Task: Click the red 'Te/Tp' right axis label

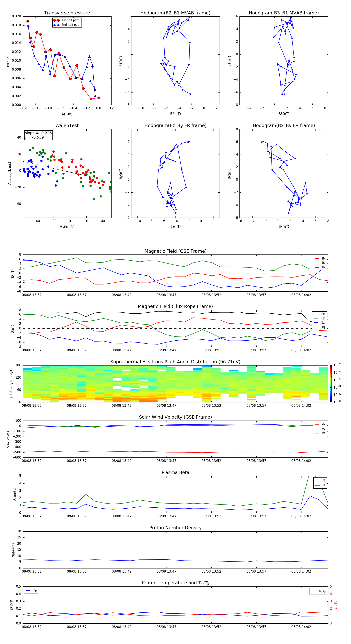Action: click(336, 605)
